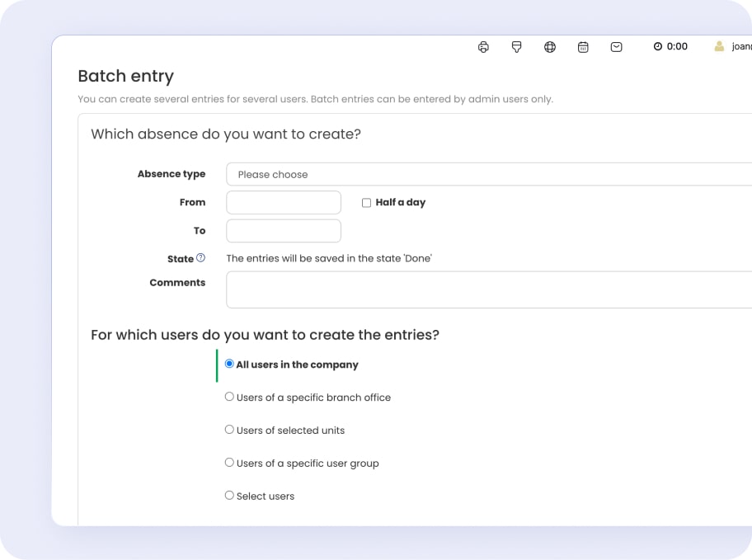Open the envelope messages icon
Image resolution: width=752 pixels, height=560 pixels.
pos(616,47)
